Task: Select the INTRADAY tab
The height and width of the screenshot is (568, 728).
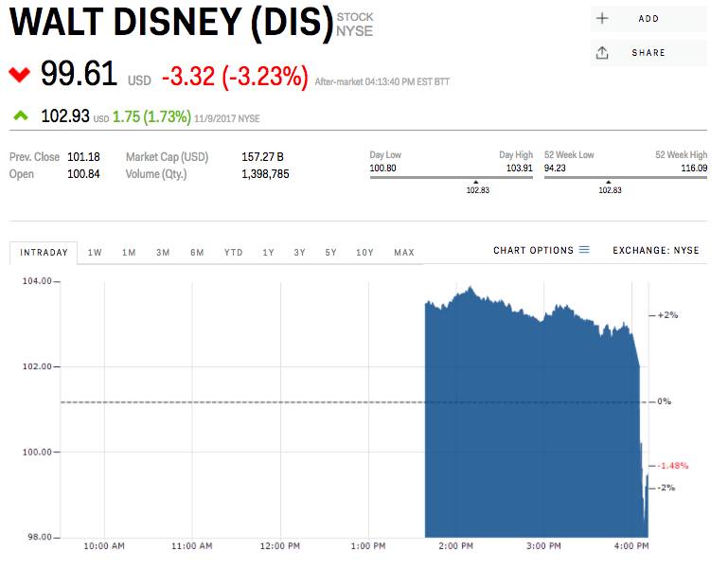Action: [44, 253]
